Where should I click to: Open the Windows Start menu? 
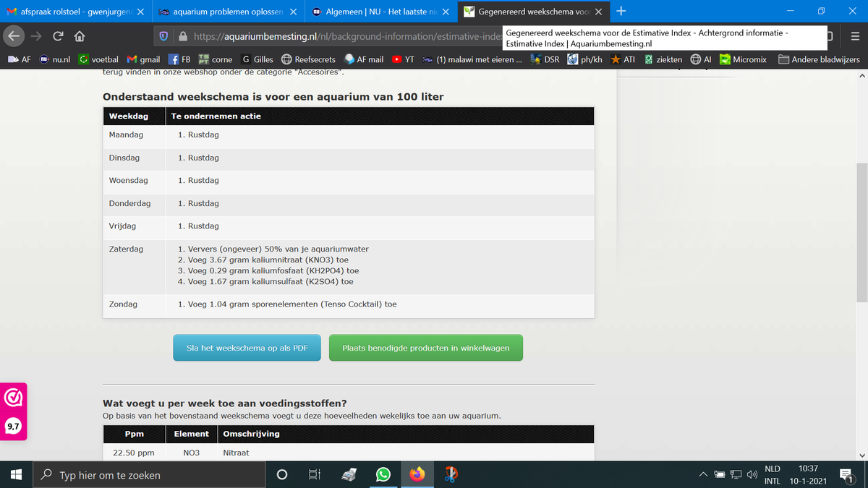[x=16, y=475]
